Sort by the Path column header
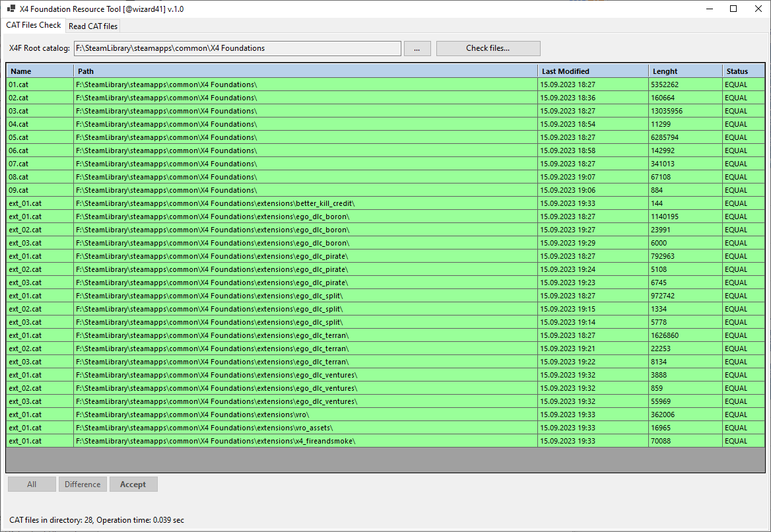The image size is (771, 532). pyautogui.click(x=306, y=71)
